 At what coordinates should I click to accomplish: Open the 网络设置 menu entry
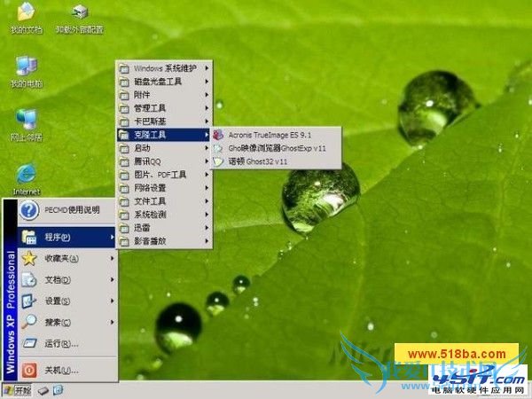(164, 188)
